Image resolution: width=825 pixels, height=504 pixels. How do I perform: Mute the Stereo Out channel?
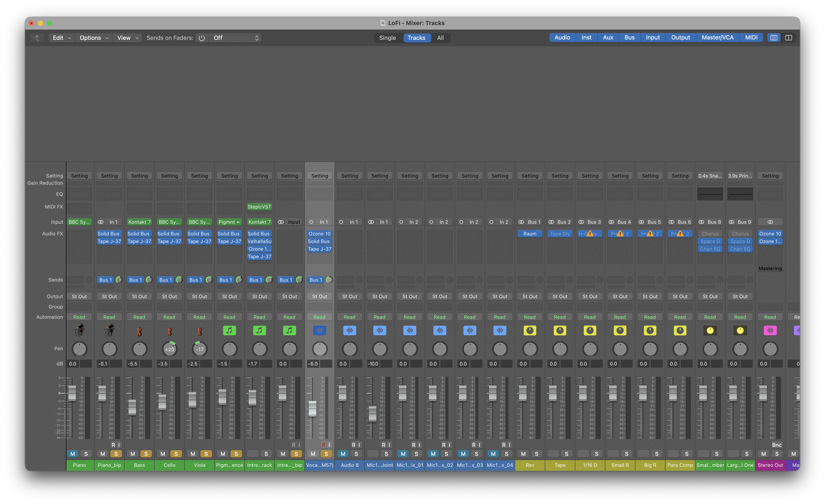point(763,454)
